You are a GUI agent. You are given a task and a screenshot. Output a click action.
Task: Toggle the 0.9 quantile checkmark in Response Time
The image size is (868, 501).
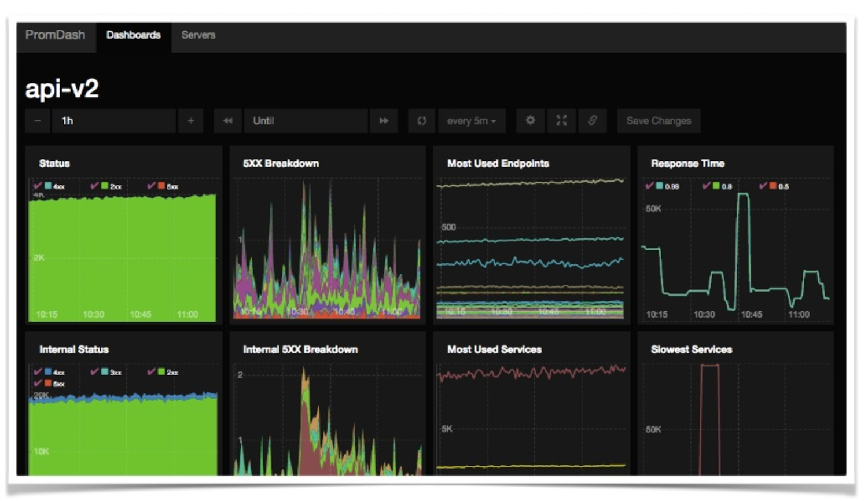707,186
